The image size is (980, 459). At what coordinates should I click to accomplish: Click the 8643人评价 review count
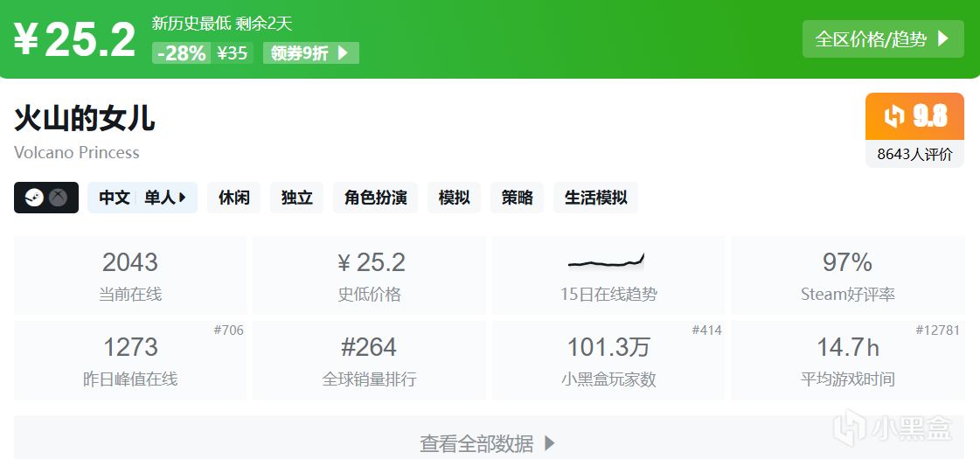pos(915,155)
